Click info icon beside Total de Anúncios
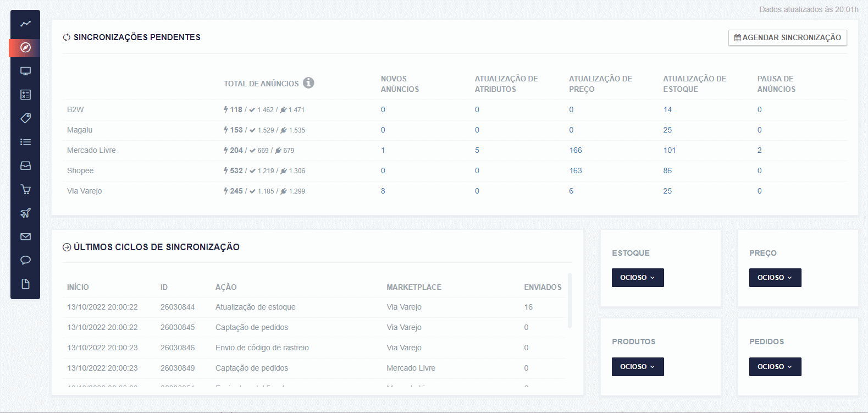The height and width of the screenshot is (413, 868). [x=308, y=82]
